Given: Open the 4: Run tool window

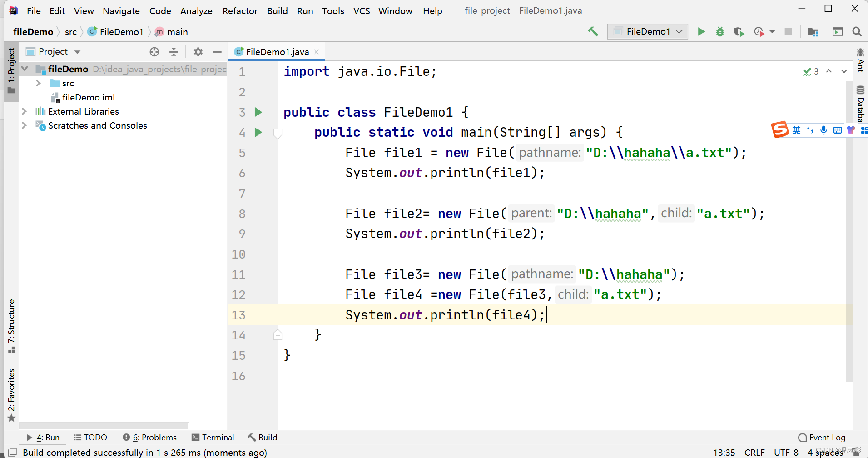Looking at the screenshot, I should click(43, 438).
